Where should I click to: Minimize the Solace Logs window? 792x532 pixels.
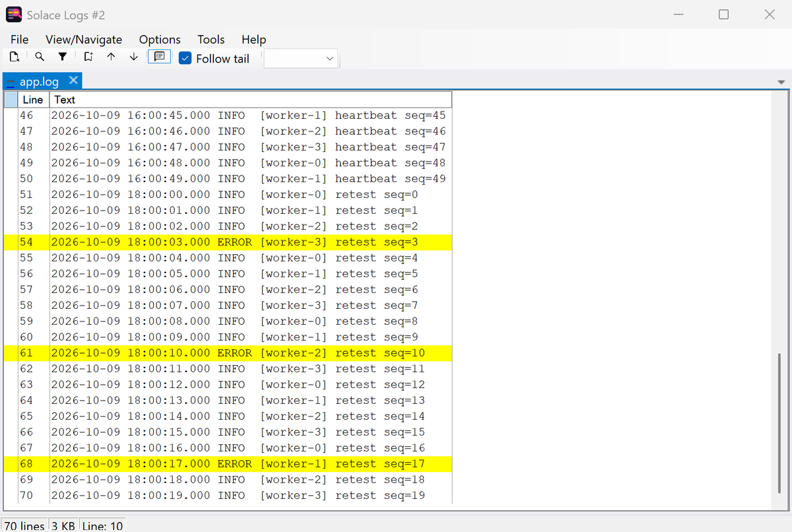click(679, 15)
